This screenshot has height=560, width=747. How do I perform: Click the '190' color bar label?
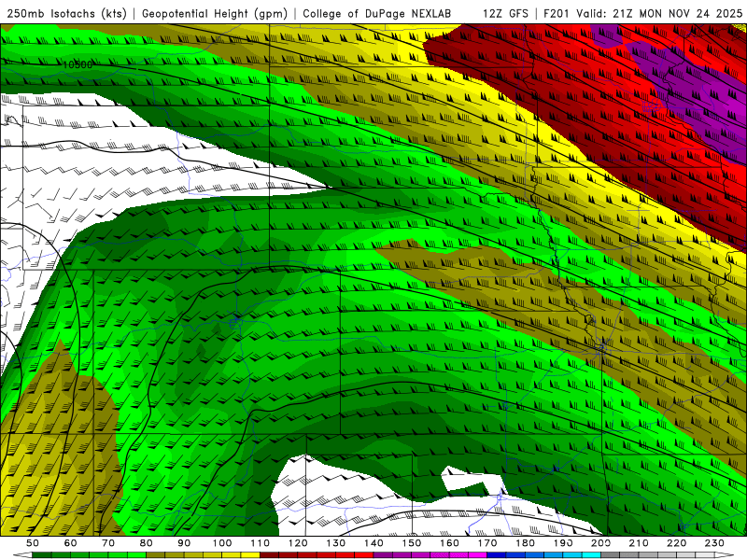563,543
